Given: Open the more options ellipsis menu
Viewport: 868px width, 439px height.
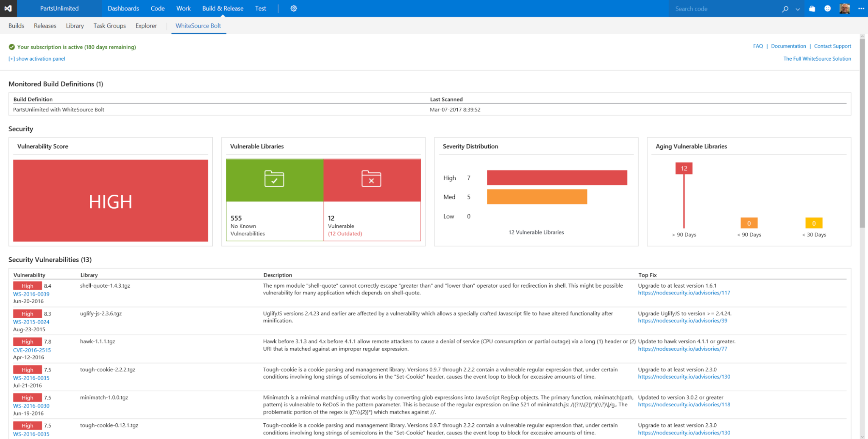Looking at the screenshot, I should pos(861,8).
